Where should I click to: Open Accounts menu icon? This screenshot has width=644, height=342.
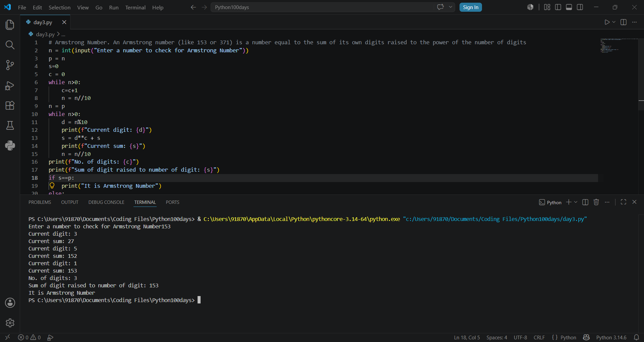click(10, 303)
